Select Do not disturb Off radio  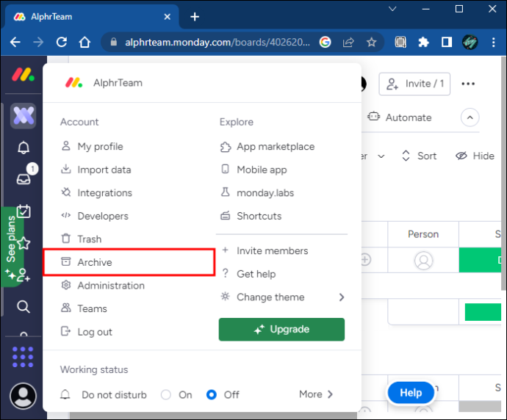coord(212,394)
